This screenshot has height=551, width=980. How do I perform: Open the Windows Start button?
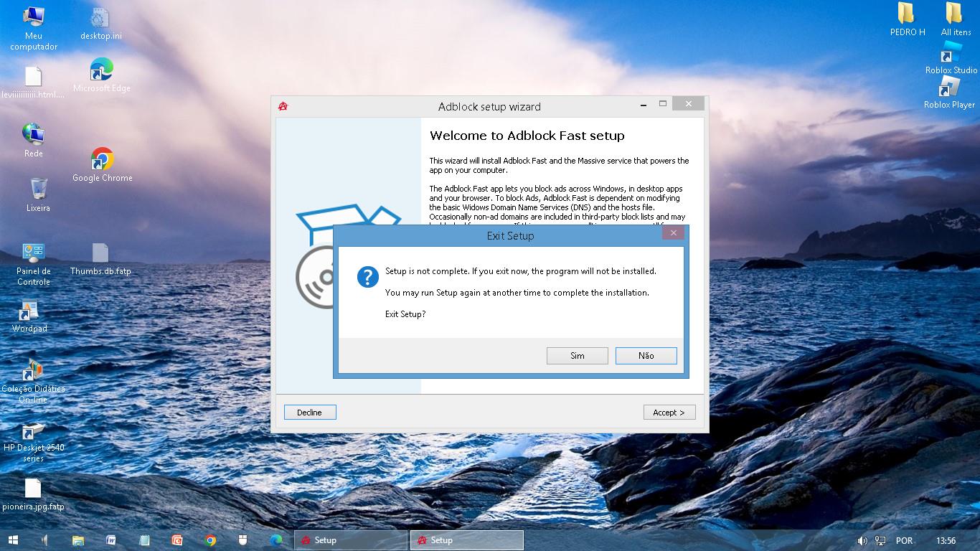[13, 540]
